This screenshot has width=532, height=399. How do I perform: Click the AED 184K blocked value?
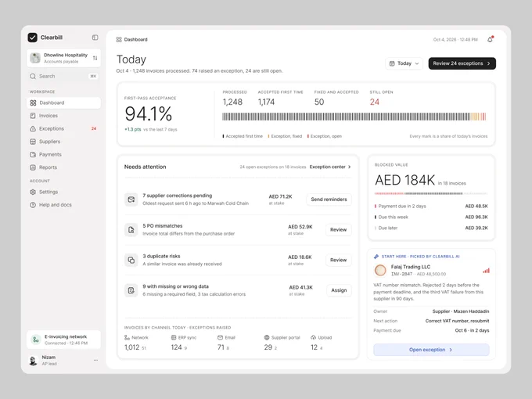coord(404,180)
